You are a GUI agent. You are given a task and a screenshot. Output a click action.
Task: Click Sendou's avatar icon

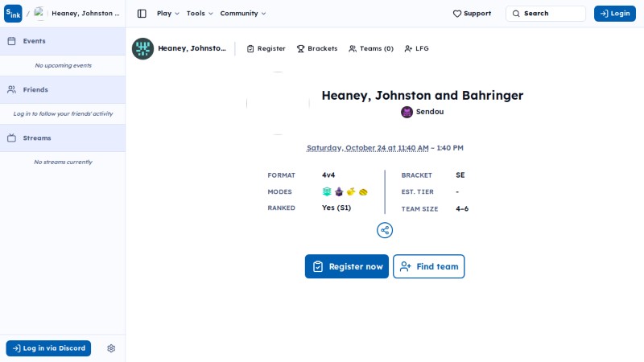click(407, 112)
